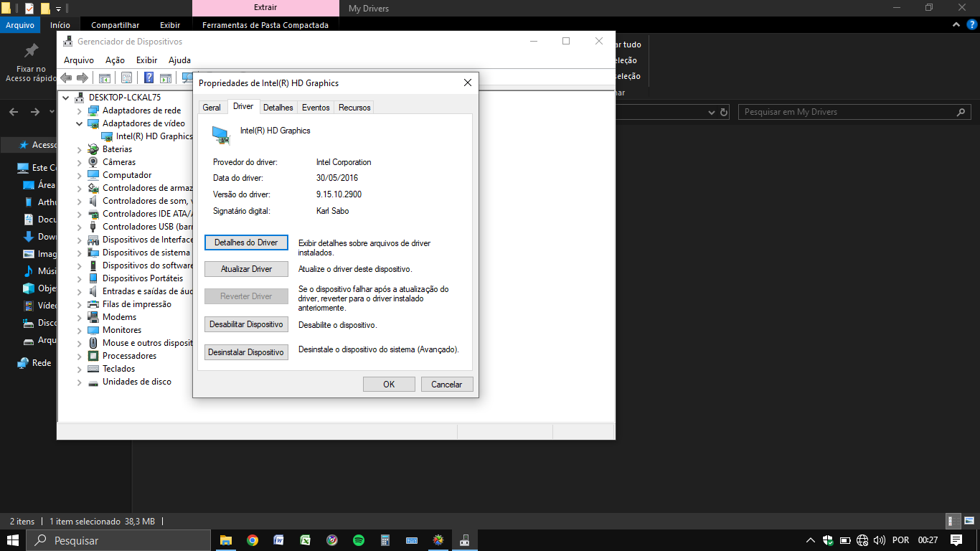Viewport: 980px width, 551px height.
Task: Open File Explorer from the taskbar
Action: click(226, 540)
